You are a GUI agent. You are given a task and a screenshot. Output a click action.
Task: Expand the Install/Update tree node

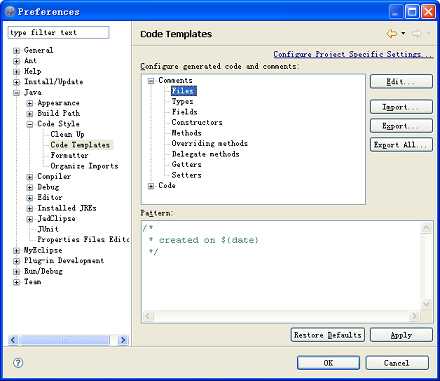tap(16, 82)
